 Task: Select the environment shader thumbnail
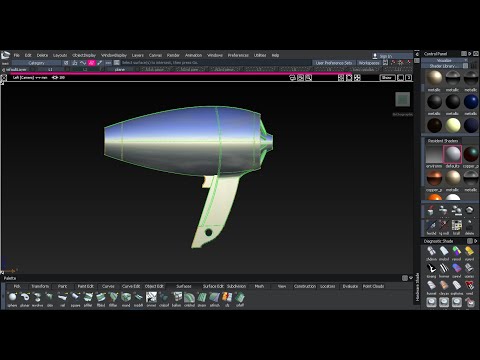(434, 154)
